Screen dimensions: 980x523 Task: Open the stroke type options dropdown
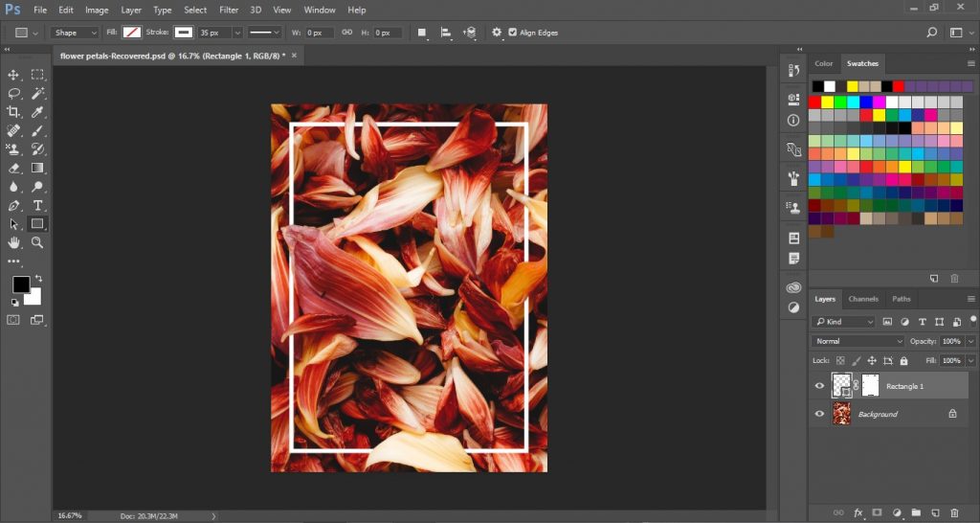pyautogui.click(x=264, y=33)
